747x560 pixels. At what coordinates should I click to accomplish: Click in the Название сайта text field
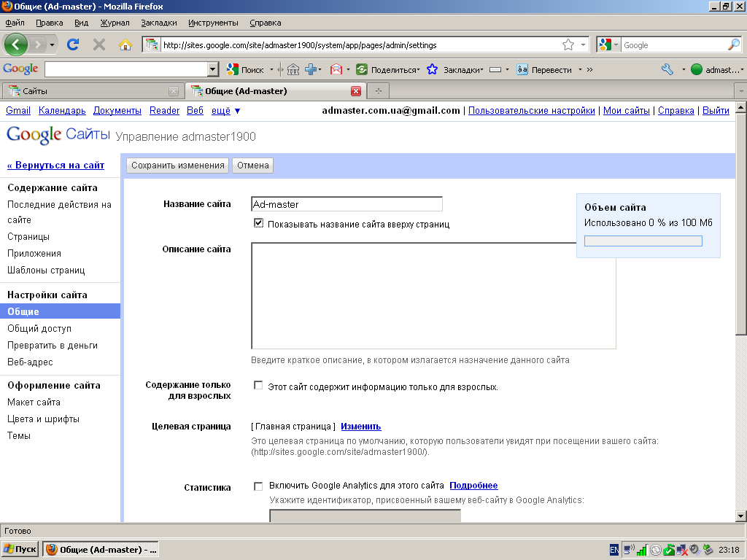(x=347, y=204)
